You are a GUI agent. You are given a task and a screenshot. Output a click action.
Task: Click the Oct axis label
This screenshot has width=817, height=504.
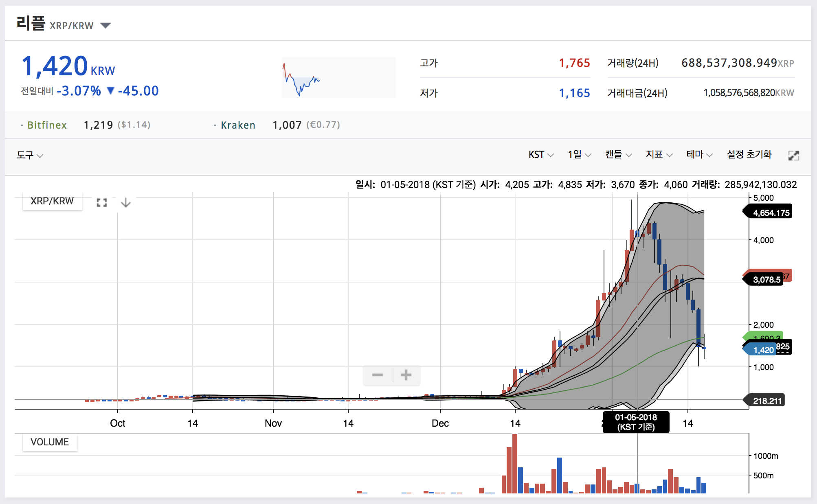118,423
